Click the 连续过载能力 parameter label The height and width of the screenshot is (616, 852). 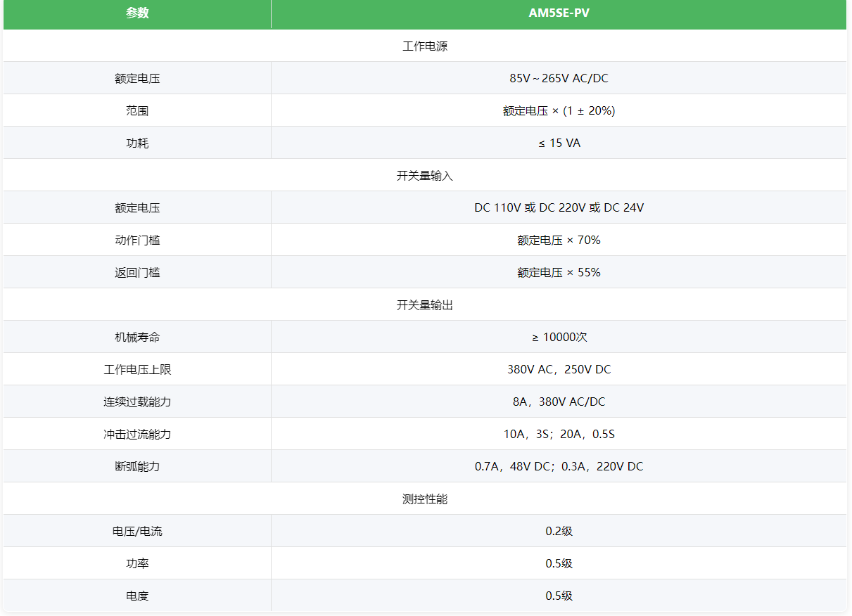click(x=137, y=402)
